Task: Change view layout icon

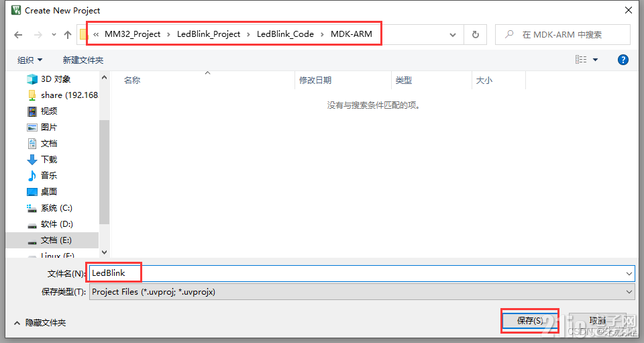Action: pyautogui.click(x=581, y=60)
